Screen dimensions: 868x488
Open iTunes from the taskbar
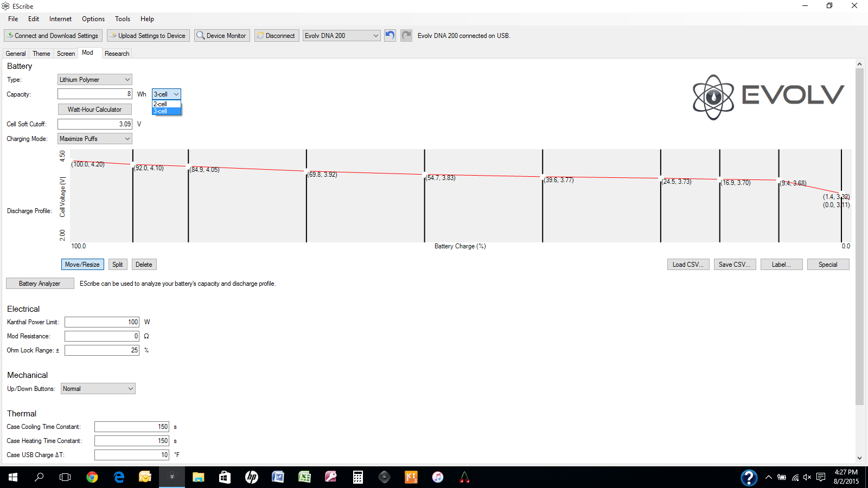[x=437, y=477]
